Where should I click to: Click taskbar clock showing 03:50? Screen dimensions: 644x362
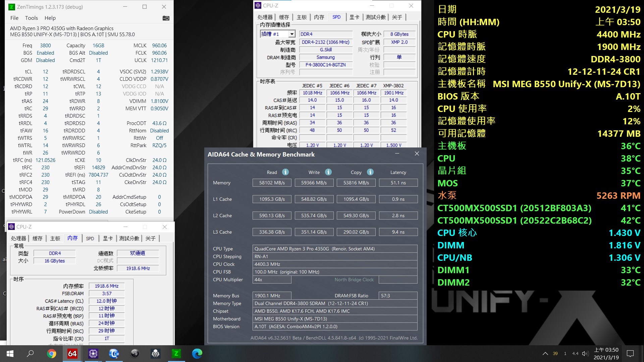pos(606,354)
